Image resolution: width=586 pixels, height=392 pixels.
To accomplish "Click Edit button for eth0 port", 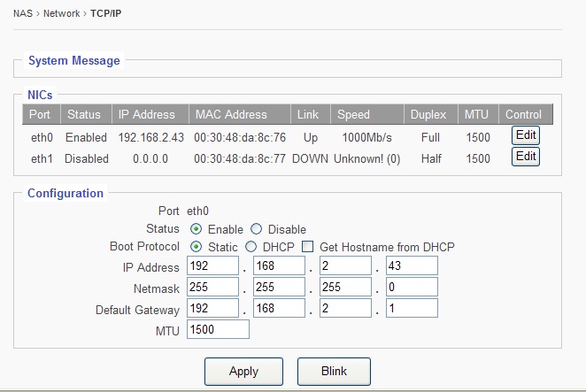I will (526, 135).
